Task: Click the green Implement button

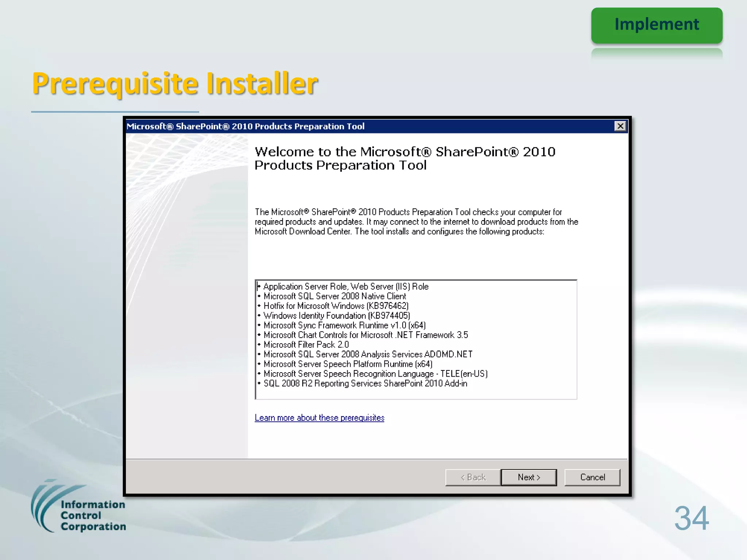Action: [657, 26]
